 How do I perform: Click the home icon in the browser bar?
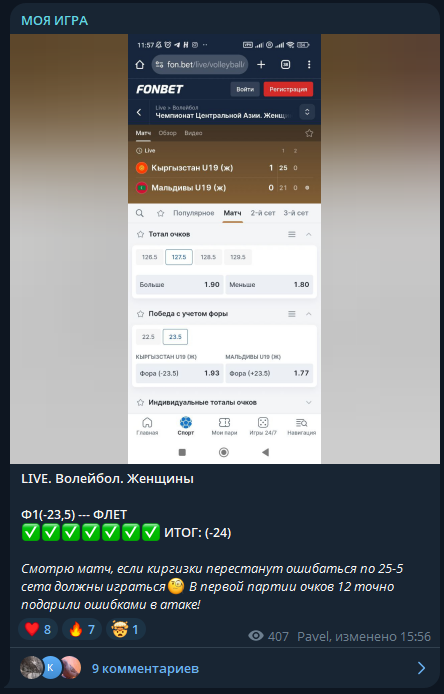(139, 65)
